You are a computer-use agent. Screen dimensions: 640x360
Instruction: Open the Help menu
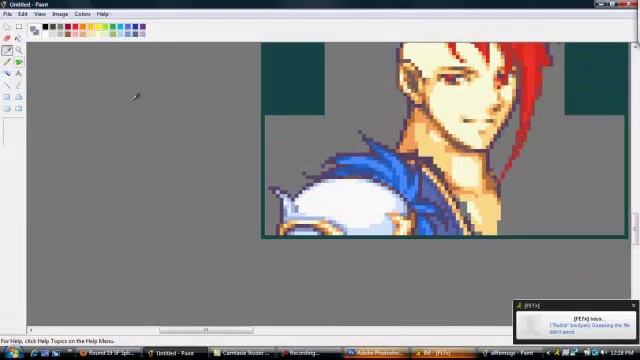(x=102, y=14)
